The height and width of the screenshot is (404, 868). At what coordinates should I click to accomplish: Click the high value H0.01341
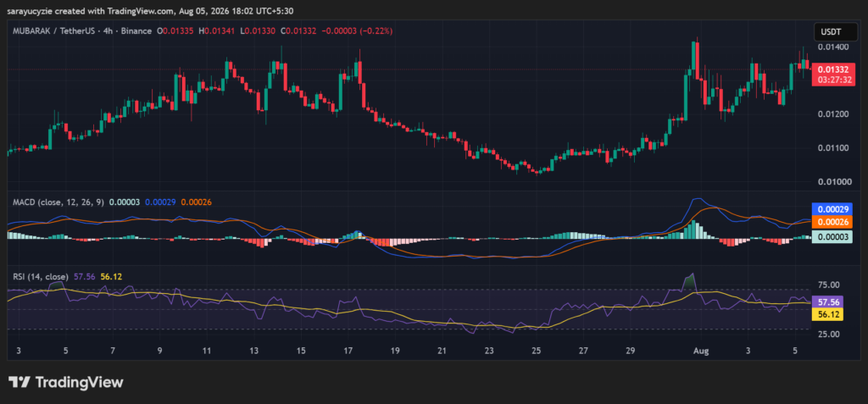click(215, 31)
